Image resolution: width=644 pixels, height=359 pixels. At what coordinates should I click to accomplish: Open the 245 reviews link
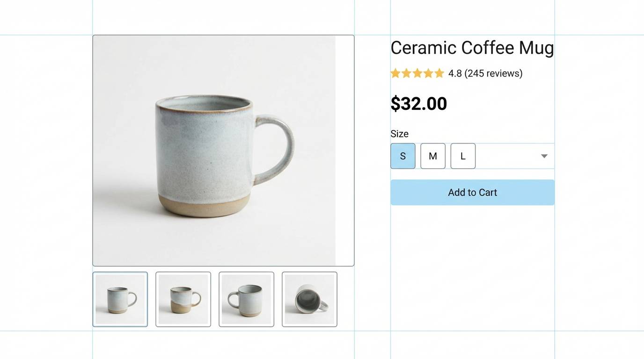pos(493,73)
